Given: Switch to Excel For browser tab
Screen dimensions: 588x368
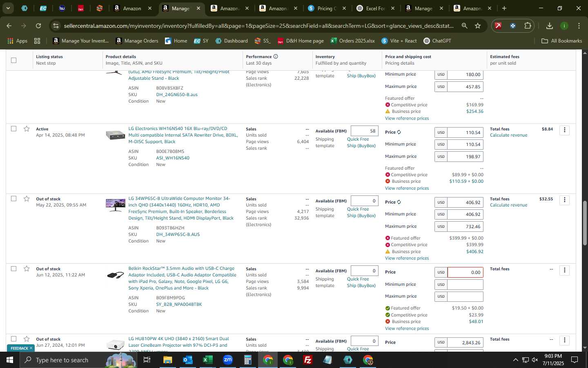Looking at the screenshot, I should point(375,8).
